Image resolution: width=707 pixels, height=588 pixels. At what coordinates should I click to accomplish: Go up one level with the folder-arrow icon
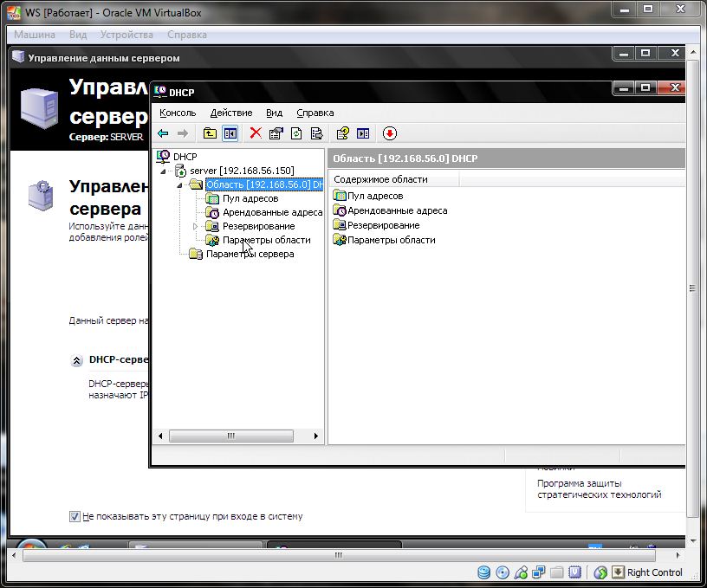210,133
